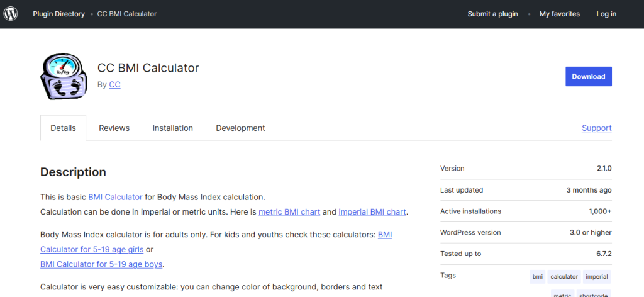Screen dimensions: 644x297
Task: Switch to the Reviews tab
Action: (114, 128)
